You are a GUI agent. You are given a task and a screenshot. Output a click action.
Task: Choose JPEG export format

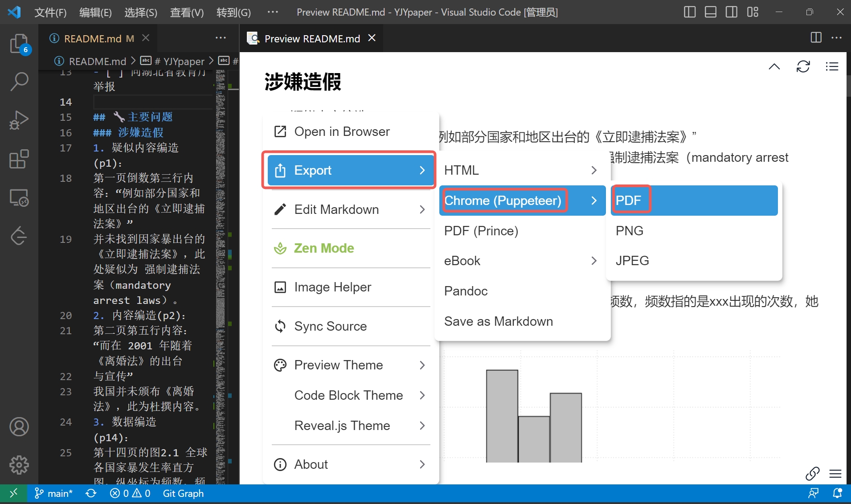pyautogui.click(x=694, y=261)
